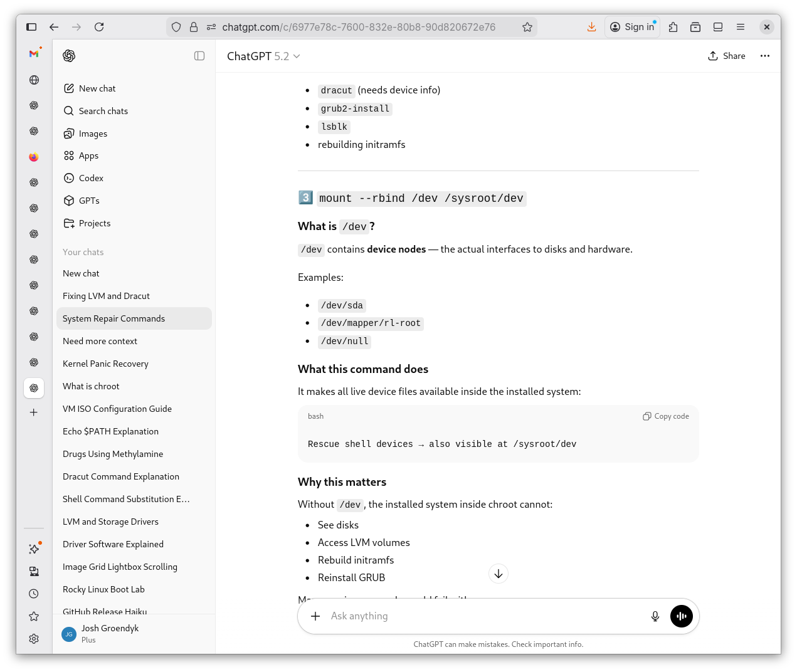Image resolution: width=797 pixels, height=672 pixels.
Task: Click the microphone dictation icon
Action: 655,616
